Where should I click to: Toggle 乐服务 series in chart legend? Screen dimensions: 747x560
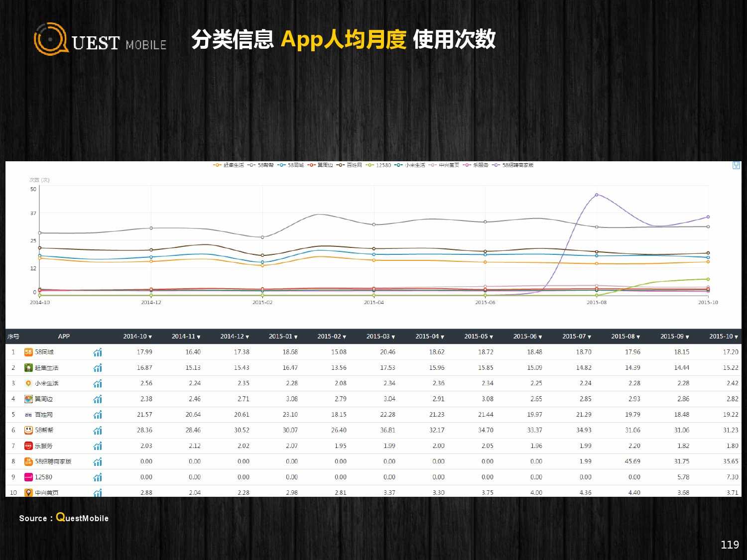[476, 165]
